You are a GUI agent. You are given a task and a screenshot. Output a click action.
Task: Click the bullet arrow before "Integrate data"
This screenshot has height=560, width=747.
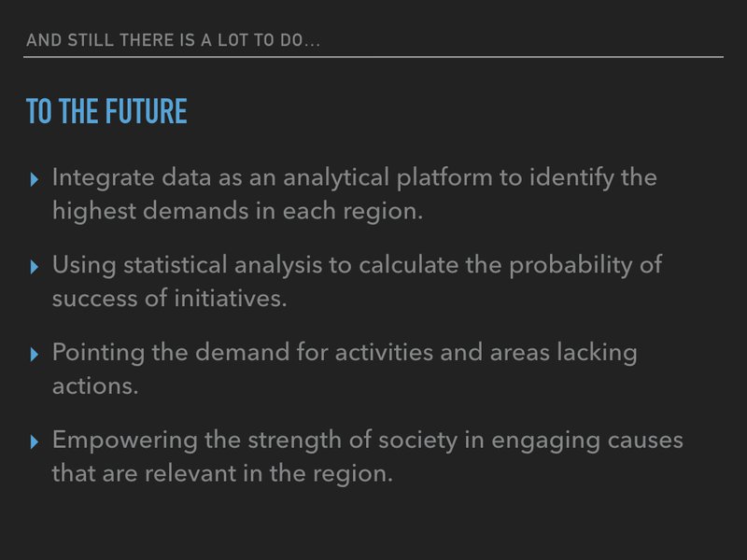(35, 178)
